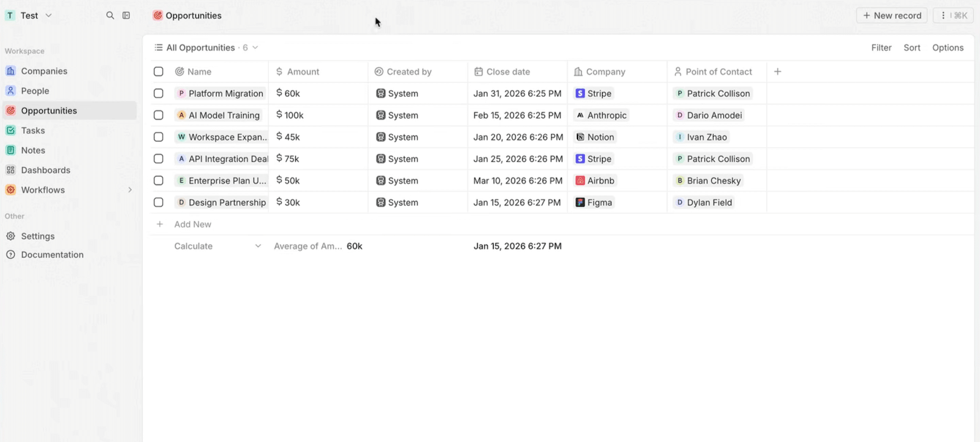The width and height of the screenshot is (980, 442).
Task: Click the Notes icon in sidebar
Action: coord(10,150)
